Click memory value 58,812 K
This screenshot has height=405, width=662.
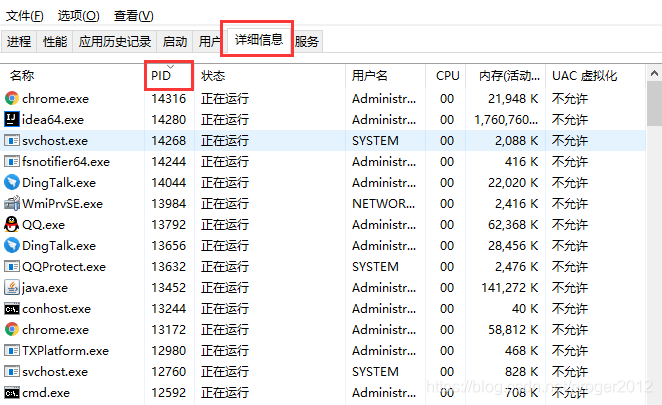click(513, 330)
